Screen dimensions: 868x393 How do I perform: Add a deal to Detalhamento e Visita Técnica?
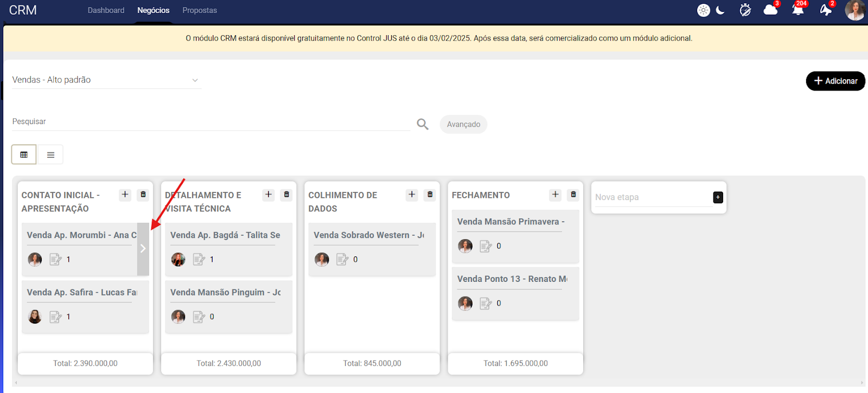click(x=269, y=195)
